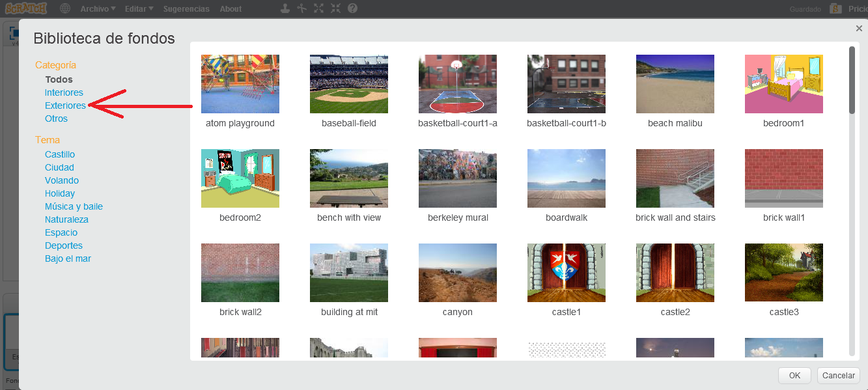Image resolution: width=868 pixels, height=390 pixels.
Task: Open Sugerencias in the menu bar
Action: (x=186, y=9)
